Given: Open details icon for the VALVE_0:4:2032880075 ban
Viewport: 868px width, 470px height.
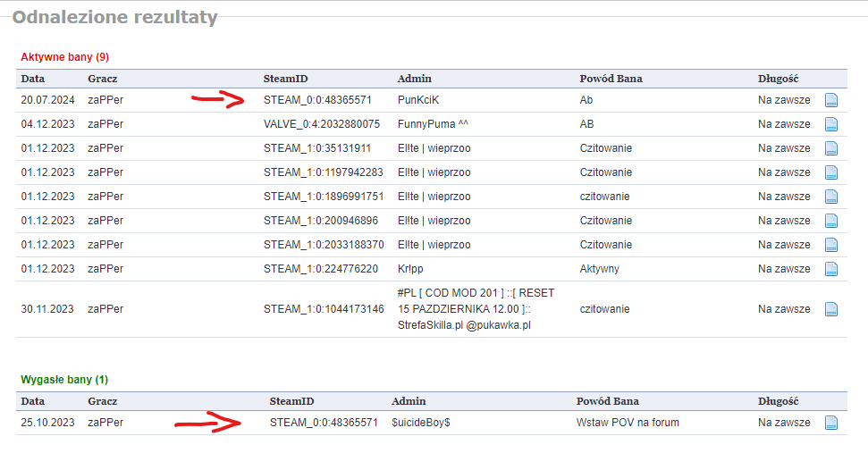Looking at the screenshot, I should [x=831, y=124].
